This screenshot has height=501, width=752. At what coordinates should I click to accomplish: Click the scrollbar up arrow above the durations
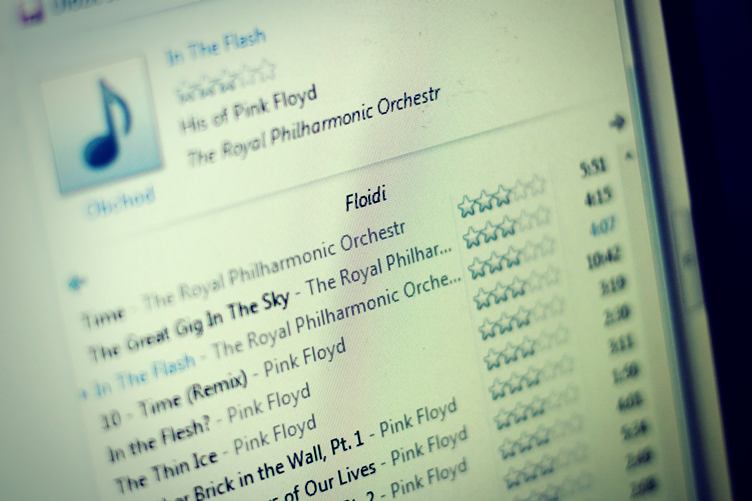tap(629, 155)
